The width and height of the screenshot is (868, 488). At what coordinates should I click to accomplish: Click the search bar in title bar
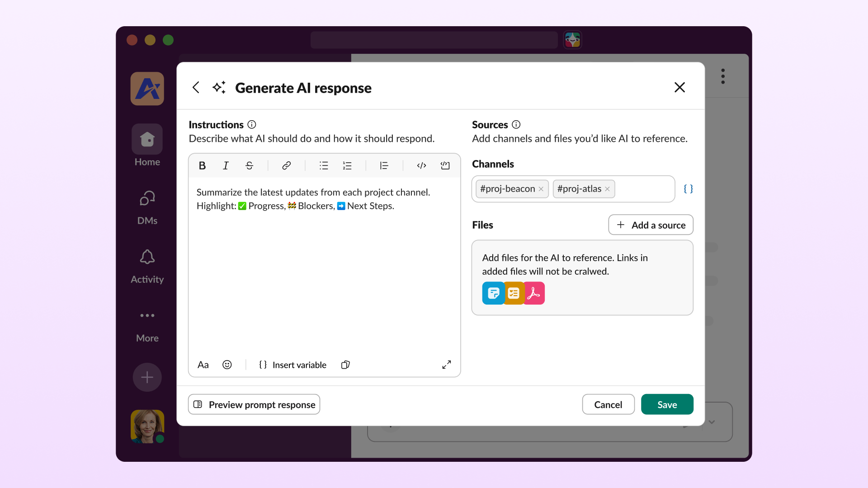pos(434,40)
